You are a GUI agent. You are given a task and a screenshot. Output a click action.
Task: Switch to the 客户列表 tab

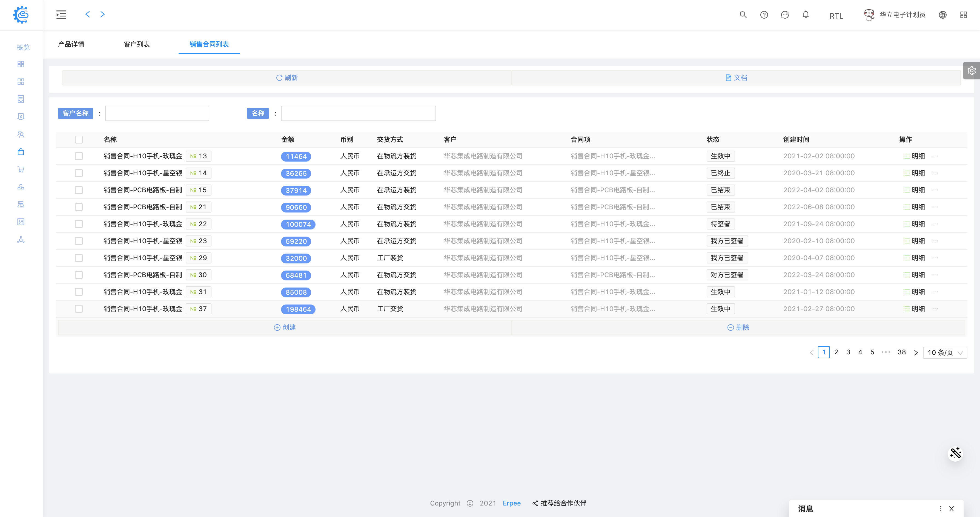pyautogui.click(x=137, y=44)
